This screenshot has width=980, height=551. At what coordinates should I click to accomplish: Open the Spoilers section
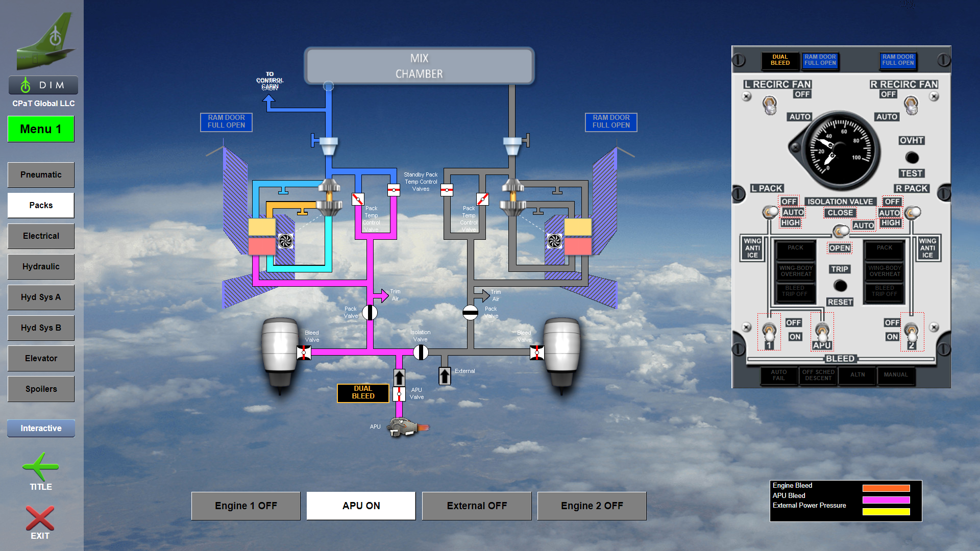tap(41, 389)
